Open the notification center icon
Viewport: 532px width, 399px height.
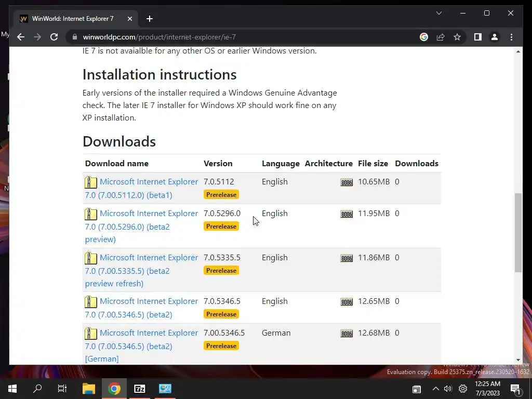pyautogui.click(x=515, y=389)
